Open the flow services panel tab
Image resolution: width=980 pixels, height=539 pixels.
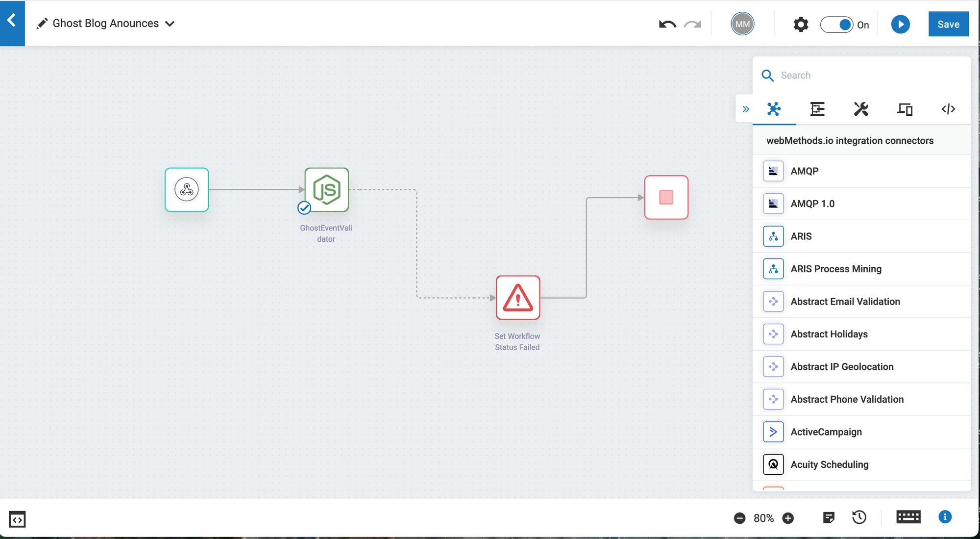click(x=817, y=109)
